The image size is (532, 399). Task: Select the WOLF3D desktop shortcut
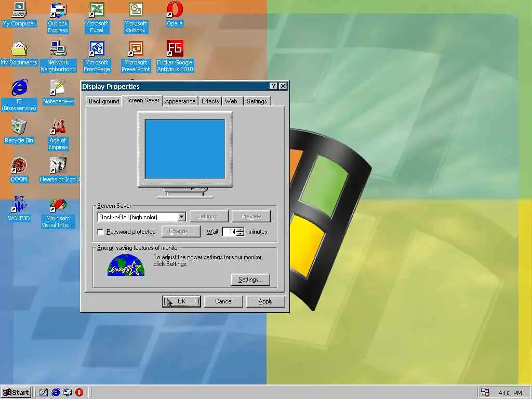[19, 209]
